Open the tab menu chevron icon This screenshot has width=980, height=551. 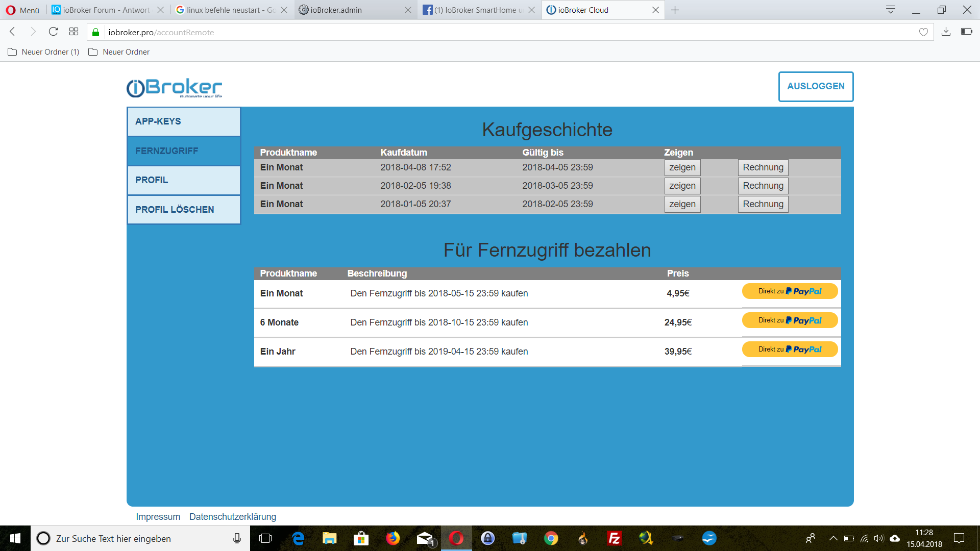click(891, 10)
